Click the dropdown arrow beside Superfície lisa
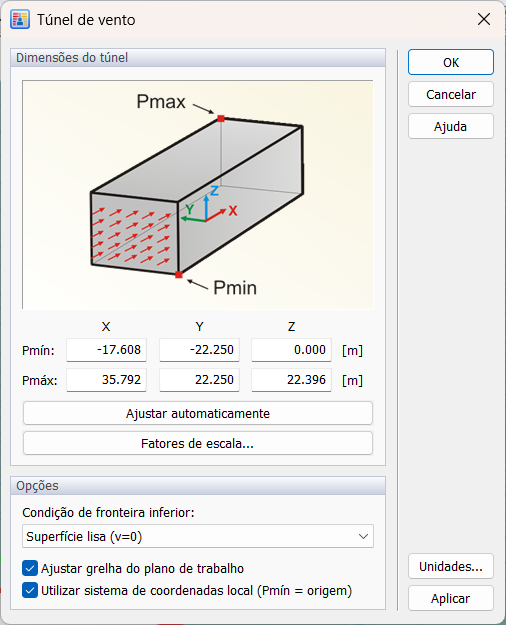Screen dimensions: 506x625 tap(363, 537)
